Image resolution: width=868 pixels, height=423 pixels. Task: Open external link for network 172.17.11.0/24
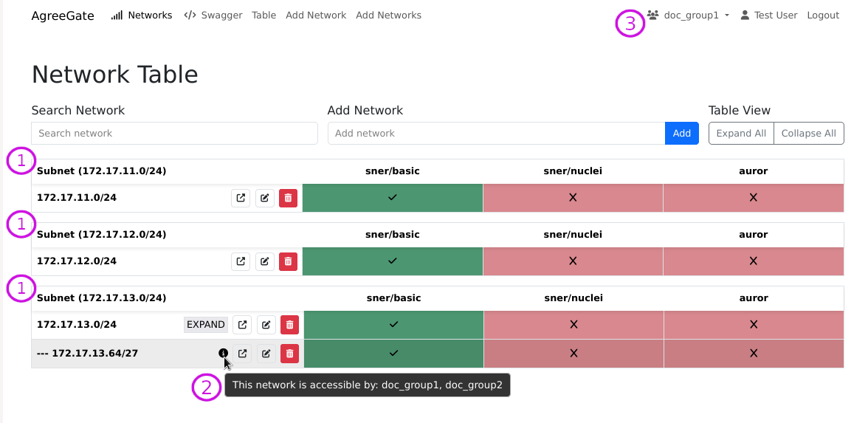(x=240, y=198)
